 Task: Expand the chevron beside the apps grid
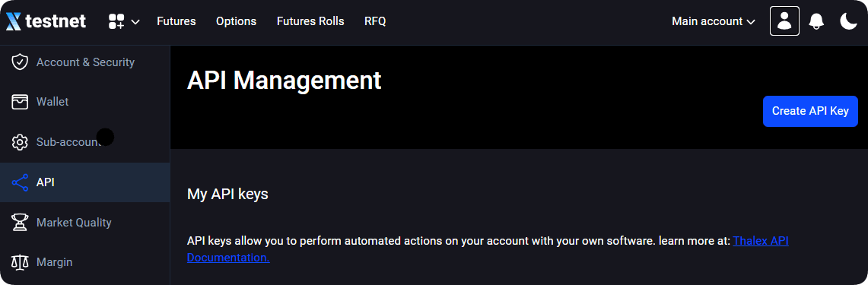tap(135, 22)
